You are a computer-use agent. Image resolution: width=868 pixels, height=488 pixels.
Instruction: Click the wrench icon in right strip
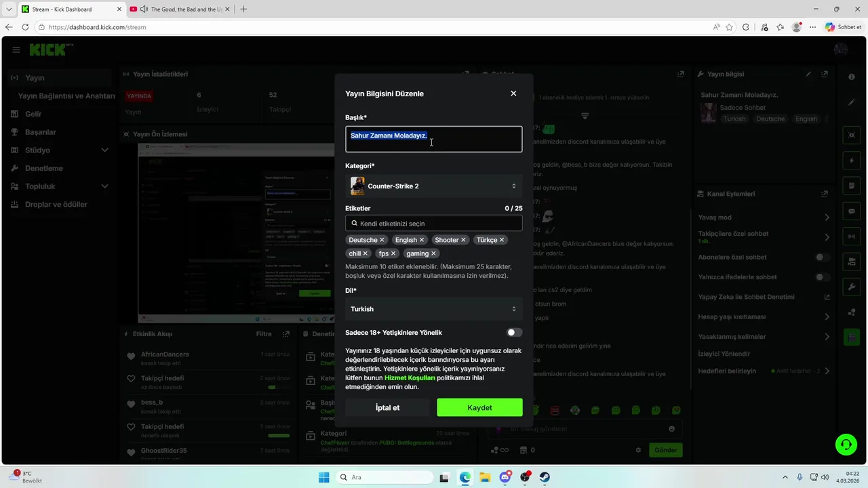pyautogui.click(x=852, y=287)
